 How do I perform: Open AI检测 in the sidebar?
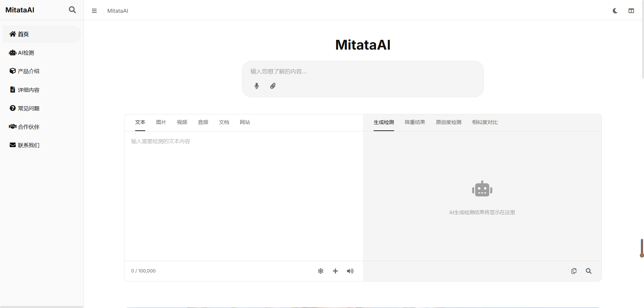[x=42, y=53]
